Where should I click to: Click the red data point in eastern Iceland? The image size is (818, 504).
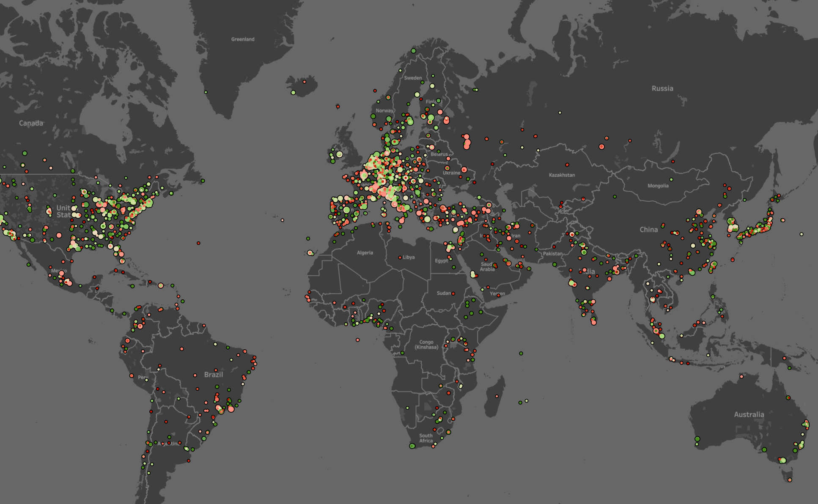(304, 82)
